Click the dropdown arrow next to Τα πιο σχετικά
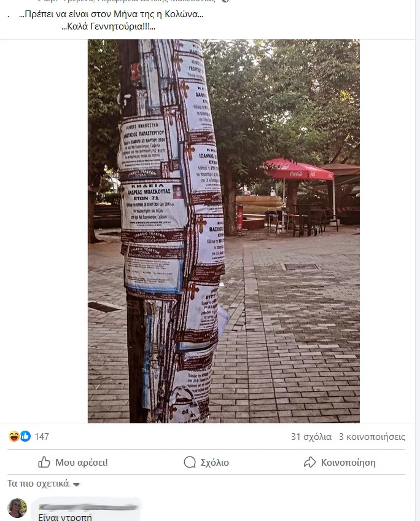Screen dimensions: 420x521 pos(76,484)
